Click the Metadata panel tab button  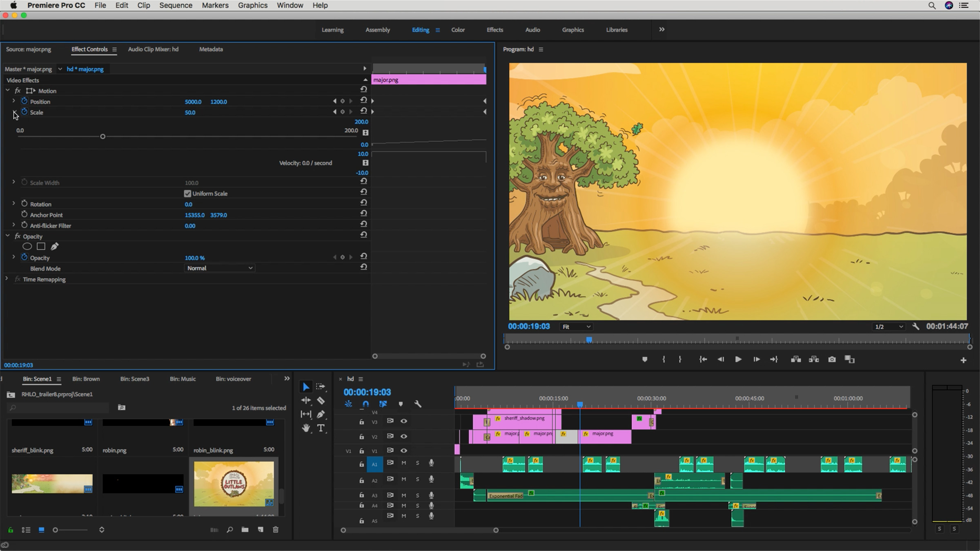click(211, 49)
